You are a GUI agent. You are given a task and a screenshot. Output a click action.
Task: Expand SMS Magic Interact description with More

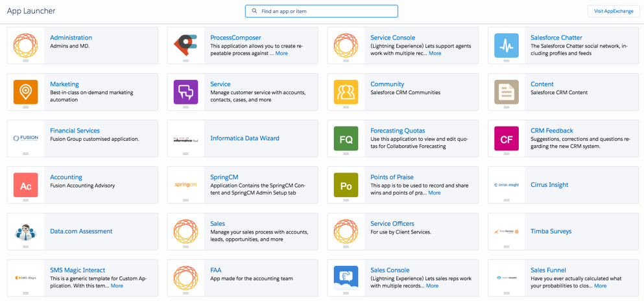[x=117, y=286]
